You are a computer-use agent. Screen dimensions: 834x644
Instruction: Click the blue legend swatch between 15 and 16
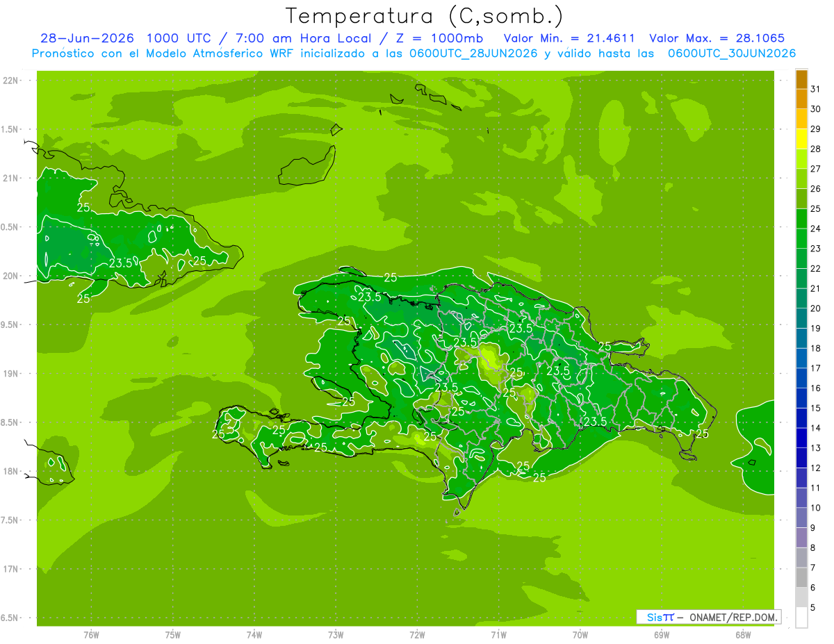pos(802,398)
